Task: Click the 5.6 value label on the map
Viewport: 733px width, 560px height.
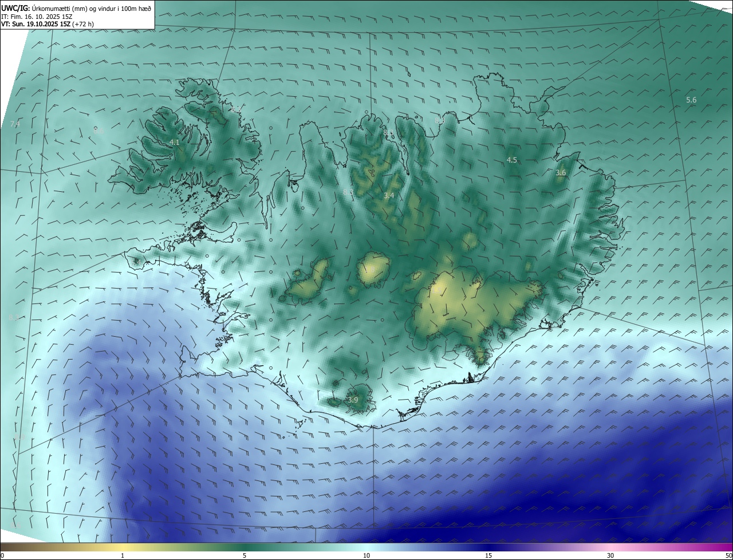Action: pos(691,100)
